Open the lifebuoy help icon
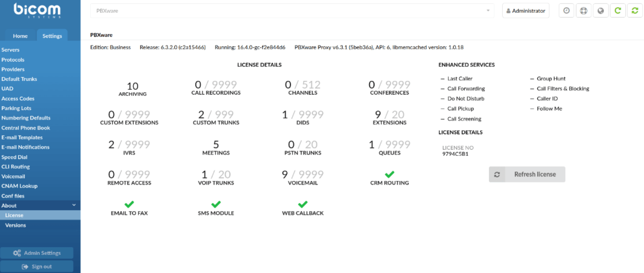This screenshot has height=273, width=644. (583, 11)
